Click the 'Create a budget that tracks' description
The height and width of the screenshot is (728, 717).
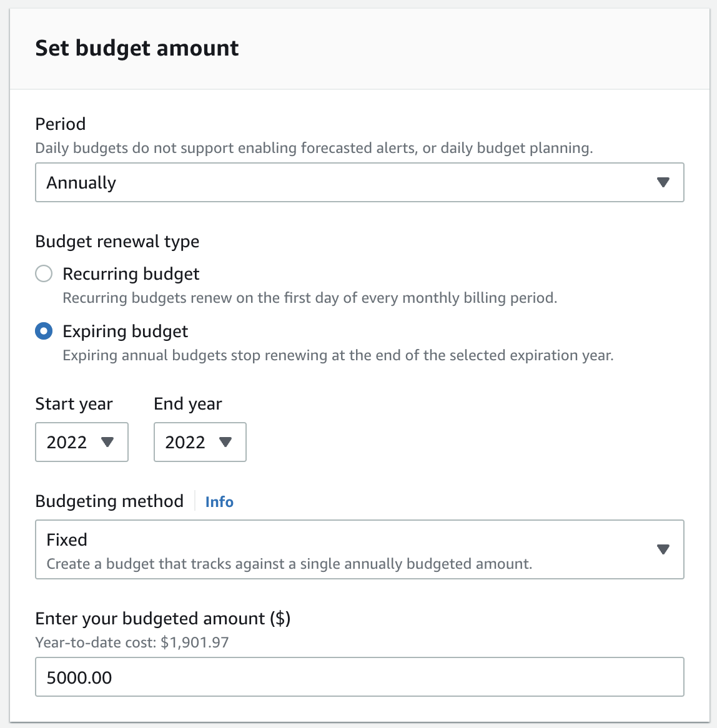pyautogui.click(x=289, y=564)
